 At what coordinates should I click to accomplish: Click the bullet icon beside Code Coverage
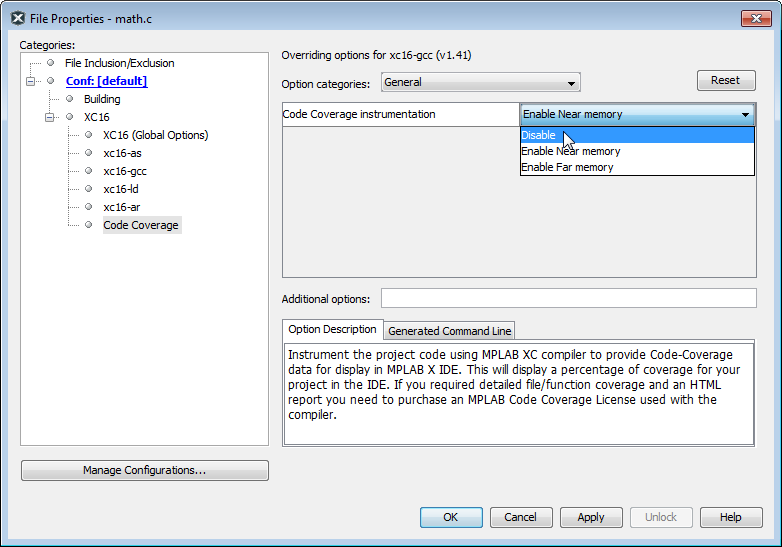88,225
